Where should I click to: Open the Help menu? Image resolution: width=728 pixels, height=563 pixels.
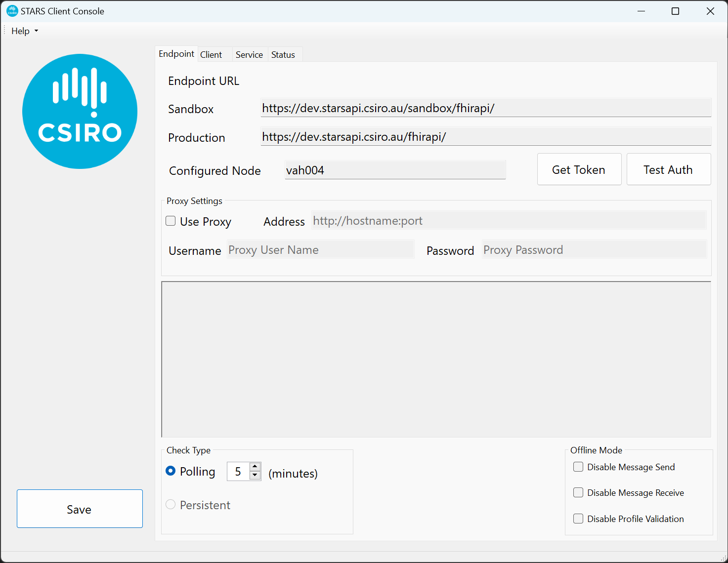point(20,31)
